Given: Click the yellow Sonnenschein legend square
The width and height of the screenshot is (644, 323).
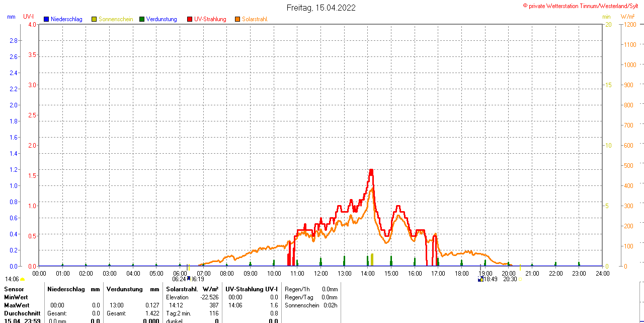Looking at the screenshot, I should point(94,19).
